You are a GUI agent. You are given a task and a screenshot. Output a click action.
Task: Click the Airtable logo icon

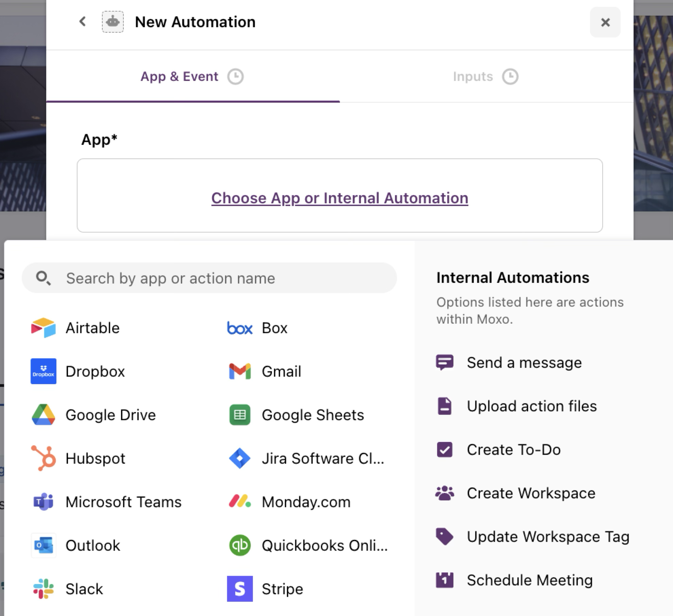coord(43,328)
